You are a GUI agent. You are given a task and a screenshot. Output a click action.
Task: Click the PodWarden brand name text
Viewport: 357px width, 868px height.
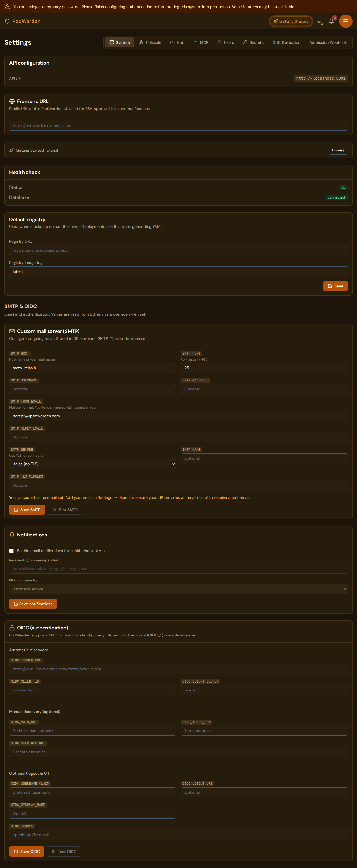(26, 21)
